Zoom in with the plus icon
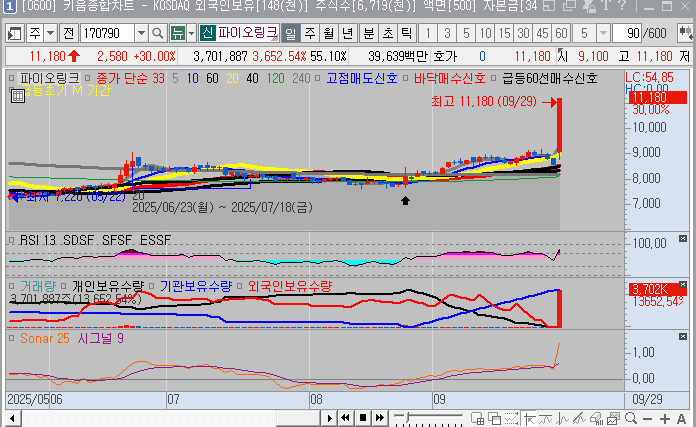Viewport: 696px width, 427px height. [x=664, y=419]
